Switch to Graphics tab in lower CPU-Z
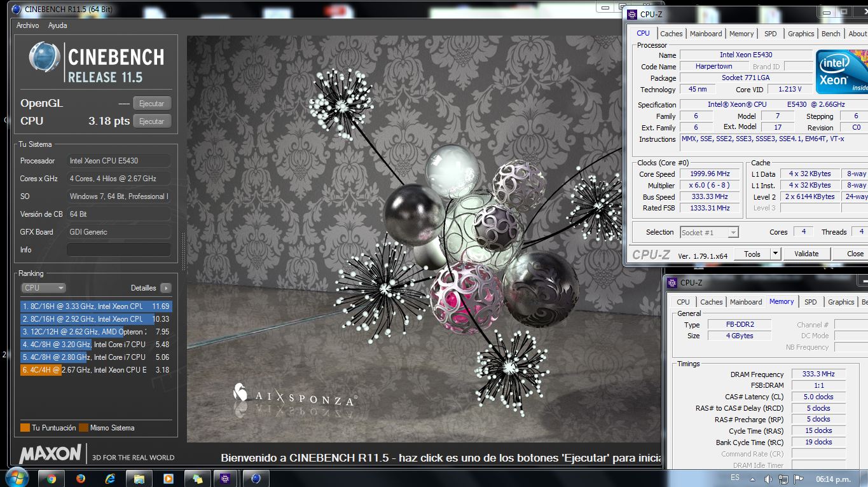 point(841,302)
